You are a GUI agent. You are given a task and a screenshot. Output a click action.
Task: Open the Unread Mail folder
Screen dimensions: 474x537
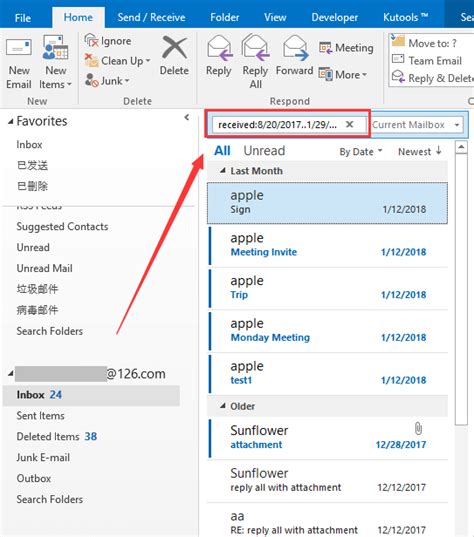[x=45, y=268]
